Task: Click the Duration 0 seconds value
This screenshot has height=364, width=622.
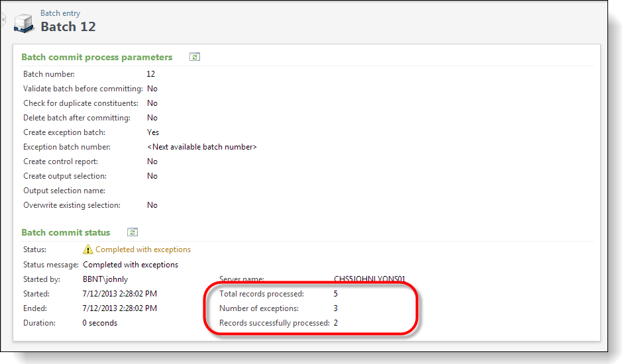Action: 99,323
